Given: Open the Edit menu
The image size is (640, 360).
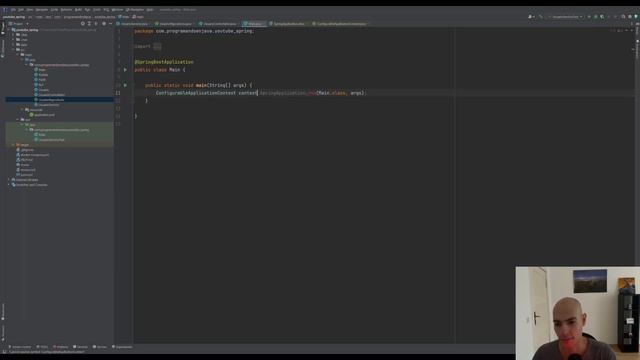Looking at the screenshot, I should tap(21, 9).
